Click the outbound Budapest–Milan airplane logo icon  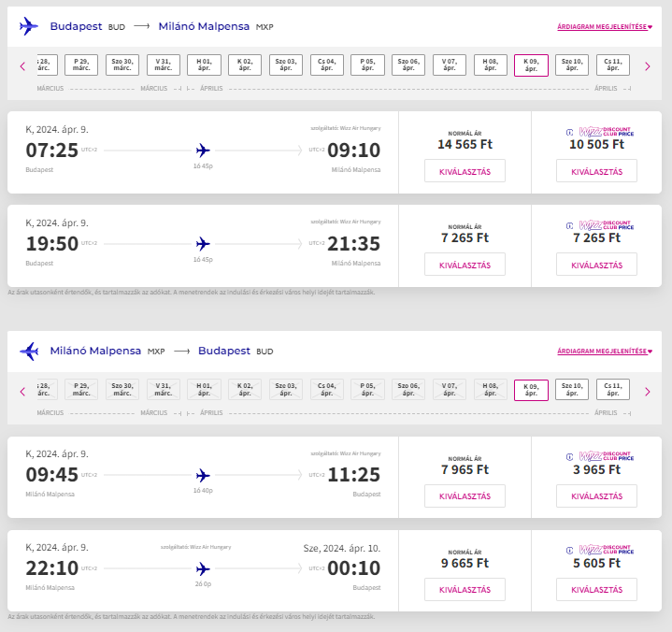click(x=29, y=27)
